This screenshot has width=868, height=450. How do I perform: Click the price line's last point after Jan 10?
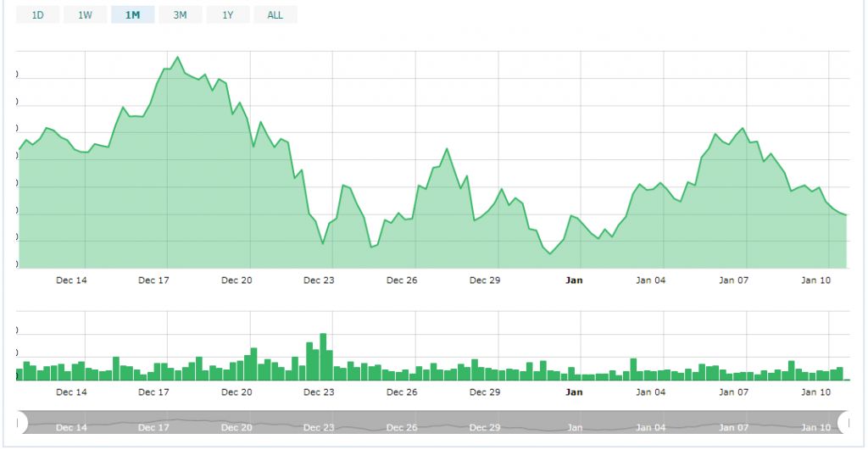pyautogui.click(x=845, y=214)
